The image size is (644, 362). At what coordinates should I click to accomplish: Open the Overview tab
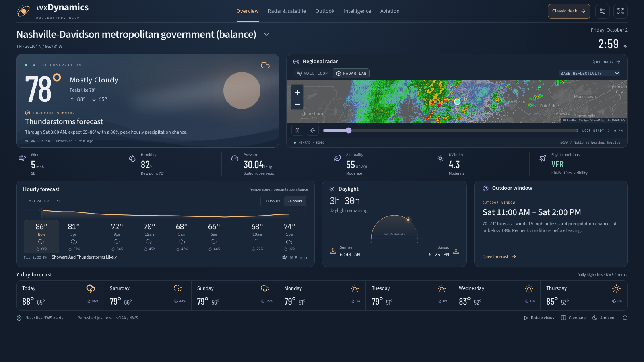[x=248, y=11]
